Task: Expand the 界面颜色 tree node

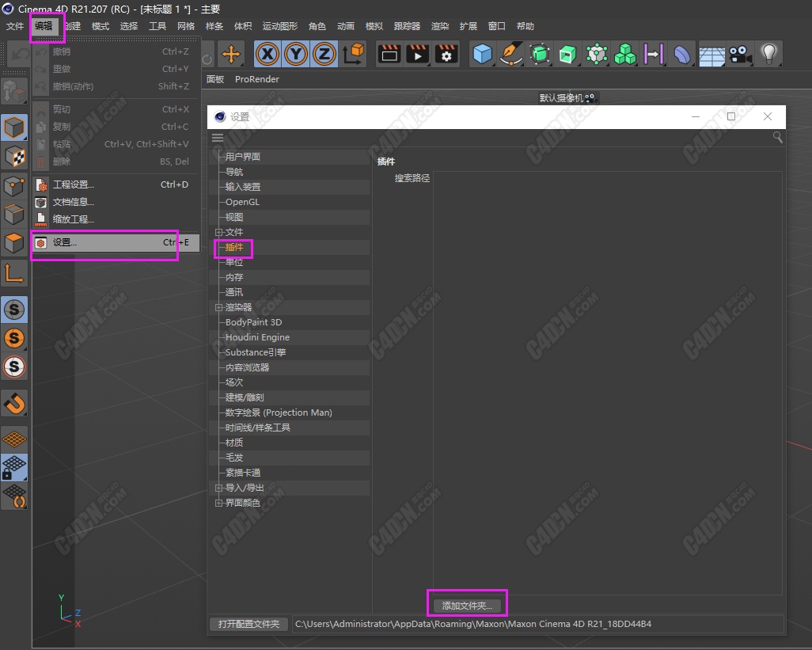Action: (x=218, y=503)
